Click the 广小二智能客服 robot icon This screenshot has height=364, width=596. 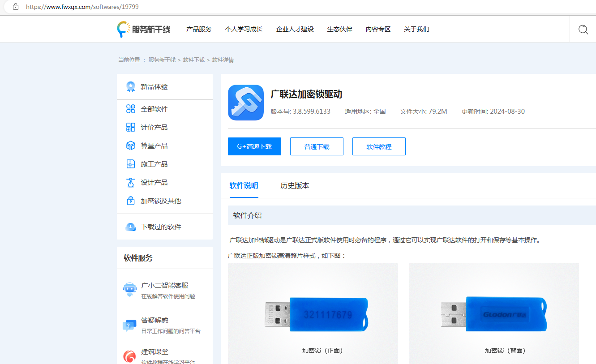pos(129,290)
